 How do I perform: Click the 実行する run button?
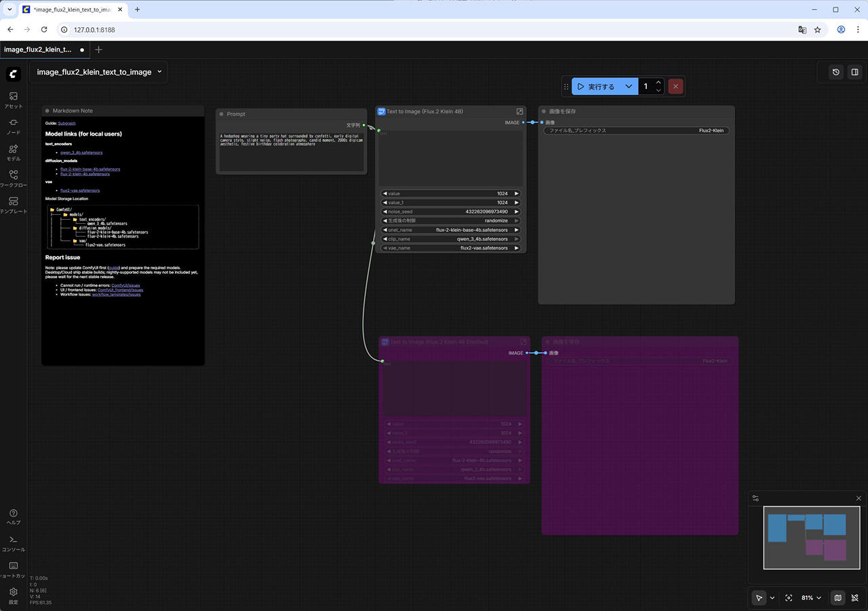[597, 87]
